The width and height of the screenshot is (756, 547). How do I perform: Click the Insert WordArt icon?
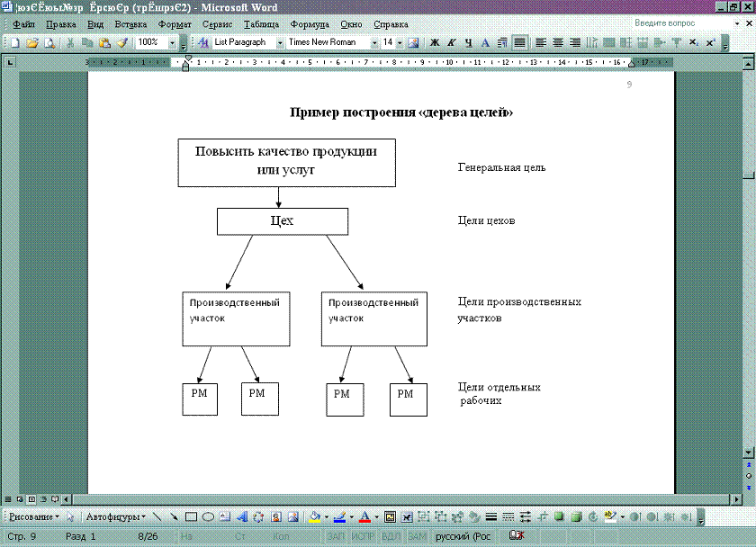(x=241, y=517)
